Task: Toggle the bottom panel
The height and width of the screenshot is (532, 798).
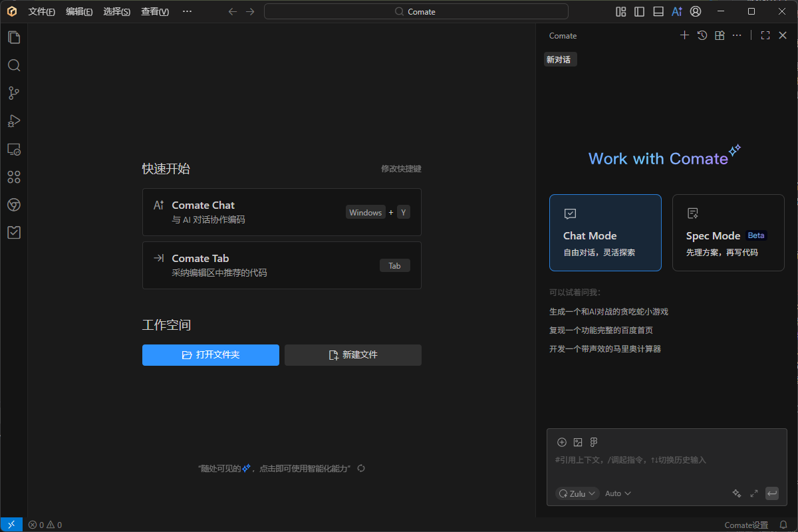Action: [658, 11]
